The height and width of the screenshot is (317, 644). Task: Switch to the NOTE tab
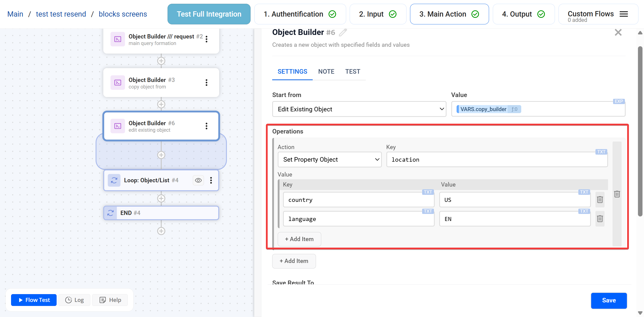pos(326,72)
